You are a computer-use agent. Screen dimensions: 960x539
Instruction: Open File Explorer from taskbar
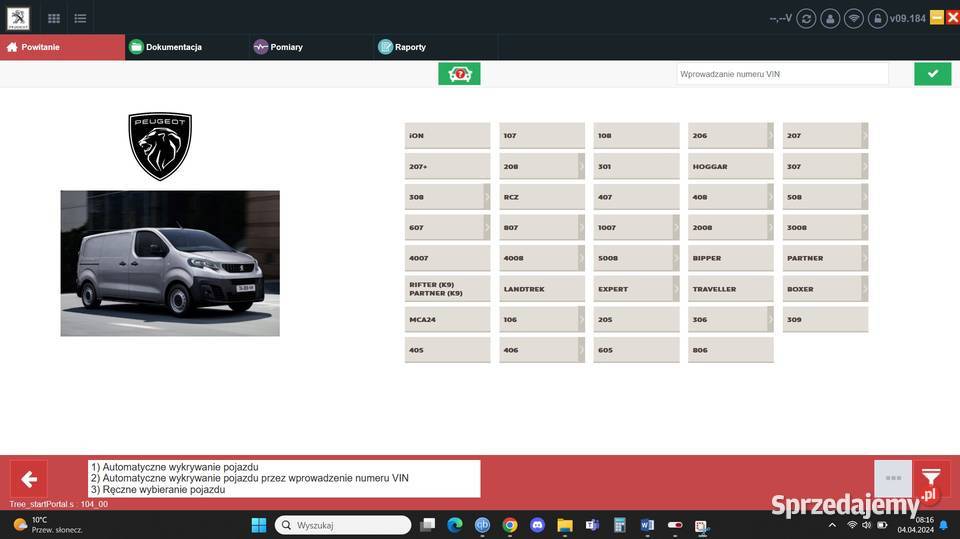click(564, 525)
